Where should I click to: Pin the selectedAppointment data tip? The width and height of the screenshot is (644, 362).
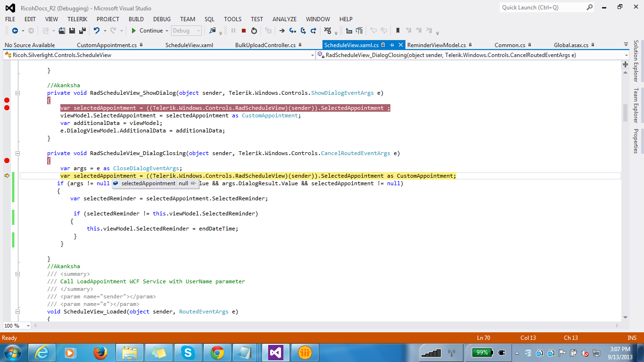[193, 183]
